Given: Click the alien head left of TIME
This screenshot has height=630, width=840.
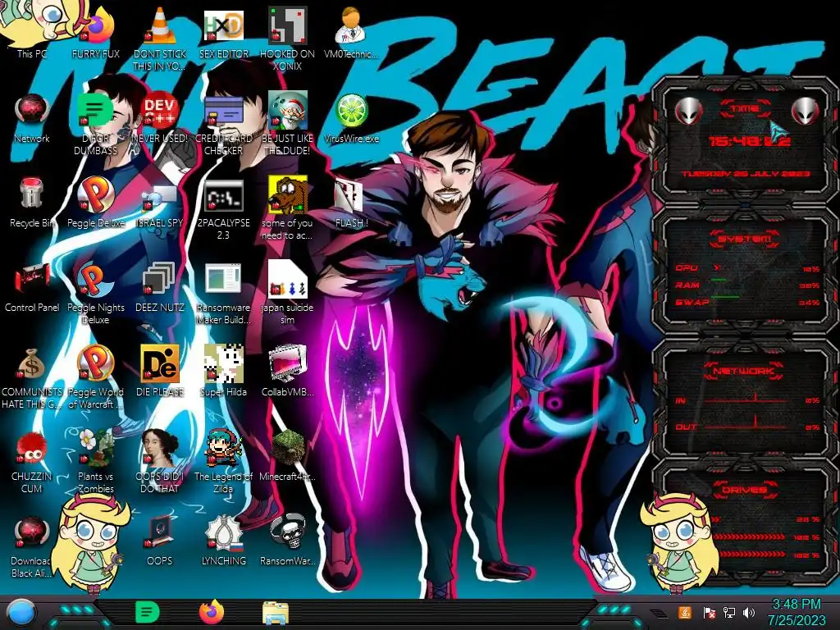Looking at the screenshot, I should pos(688,111).
